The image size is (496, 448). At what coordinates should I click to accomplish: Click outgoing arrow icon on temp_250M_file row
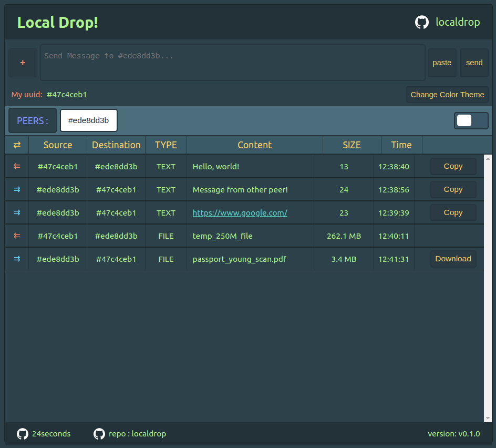[17, 236]
